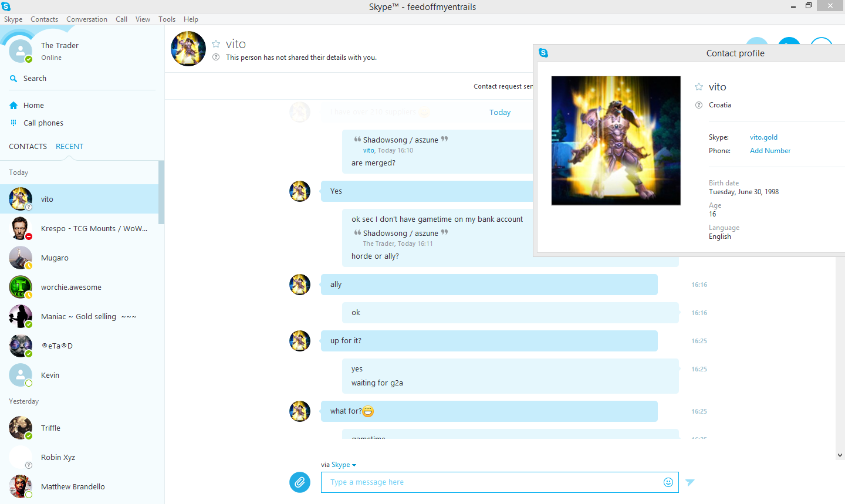Open the View menu
This screenshot has height=504, width=845.
[143, 19]
